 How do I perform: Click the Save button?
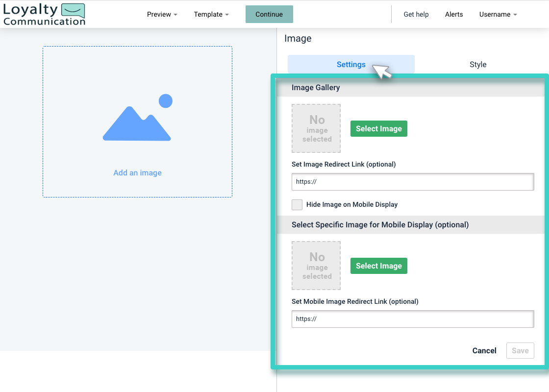tap(520, 350)
